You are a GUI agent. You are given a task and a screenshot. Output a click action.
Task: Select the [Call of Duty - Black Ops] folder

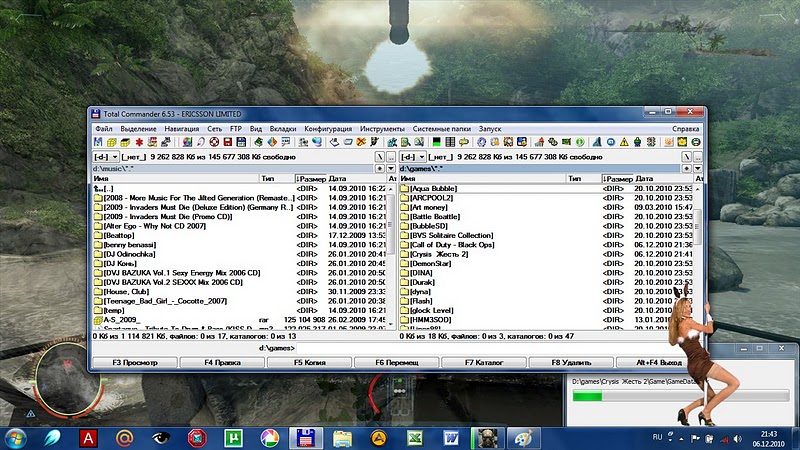(x=450, y=245)
